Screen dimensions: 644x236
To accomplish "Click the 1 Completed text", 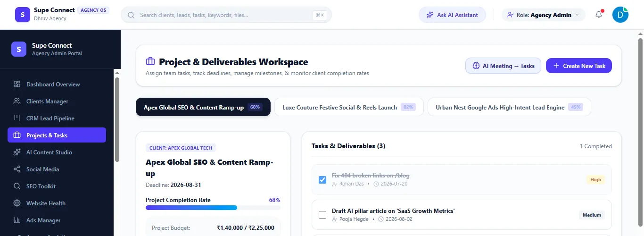I will [x=596, y=146].
